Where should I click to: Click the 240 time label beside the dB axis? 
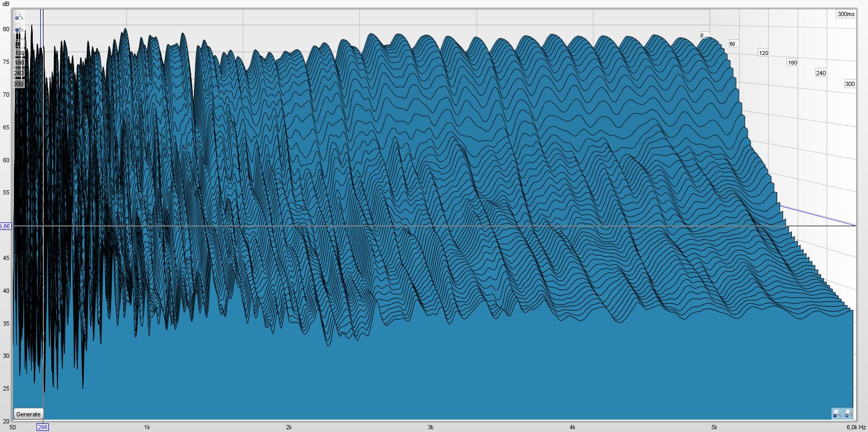pyautogui.click(x=19, y=73)
